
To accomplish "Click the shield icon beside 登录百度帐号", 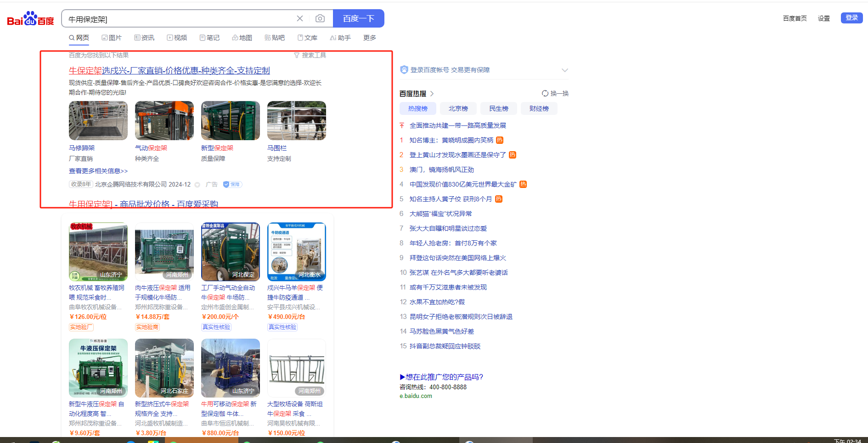I will coord(404,70).
